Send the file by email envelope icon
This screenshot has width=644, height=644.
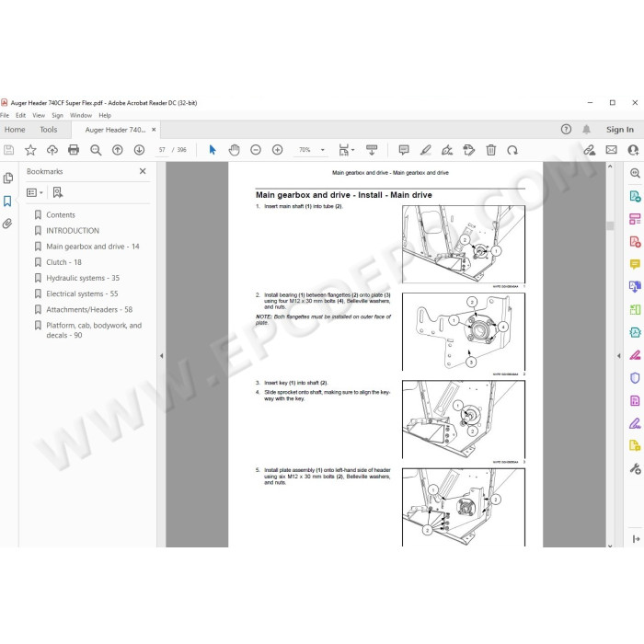(x=611, y=150)
